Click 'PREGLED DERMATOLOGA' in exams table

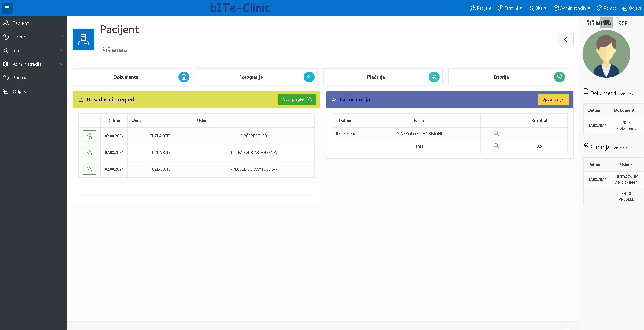(x=253, y=169)
